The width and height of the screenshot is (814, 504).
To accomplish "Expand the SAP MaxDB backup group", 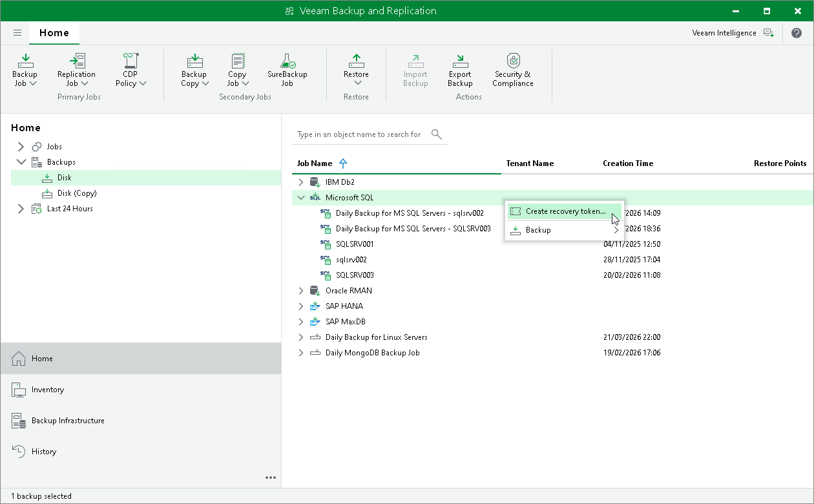I will coord(301,322).
